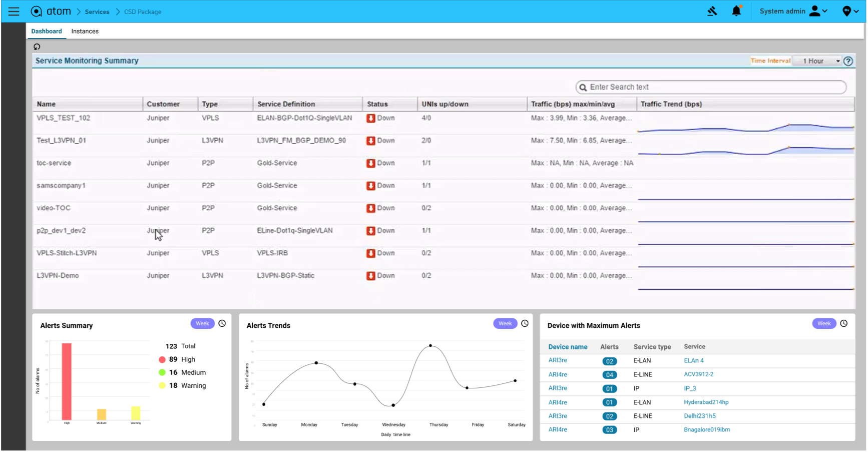Open the Time Interval 1 Hour dropdown
This screenshot has width=868, height=452.
click(817, 61)
